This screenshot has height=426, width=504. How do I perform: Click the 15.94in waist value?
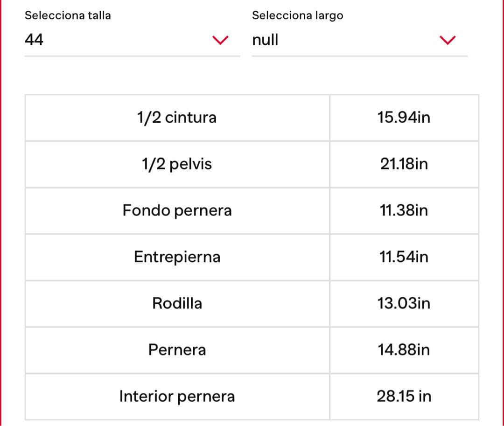tap(404, 118)
